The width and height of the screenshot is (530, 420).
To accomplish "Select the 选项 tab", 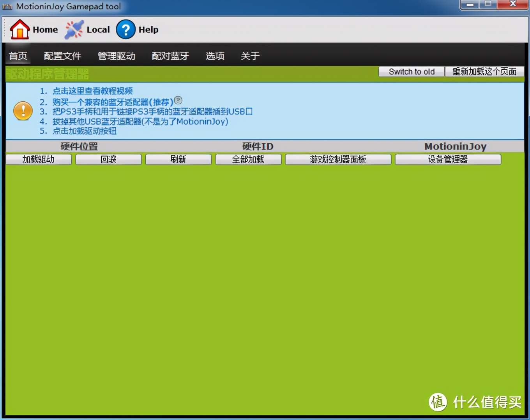I will click(x=215, y=56).
